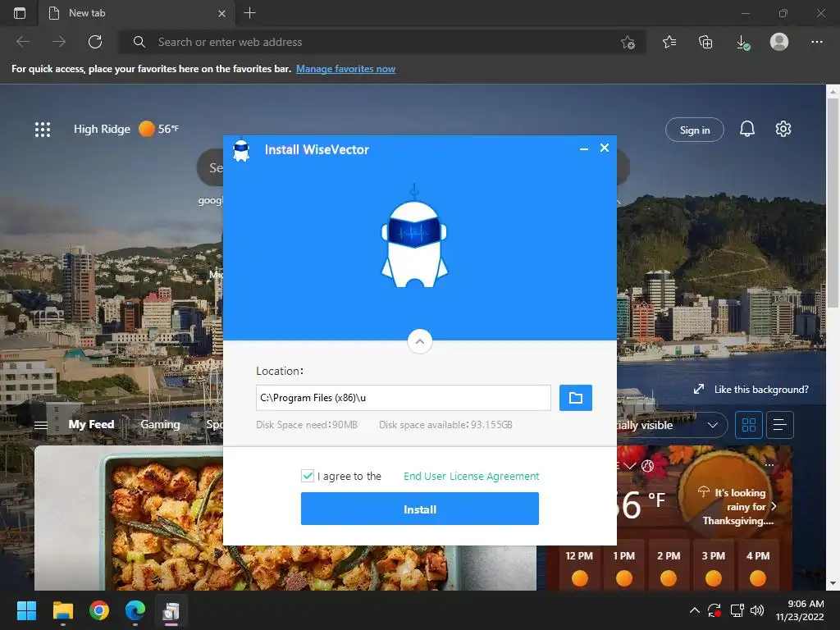The image size is (840, 630).
Task: Close the Install WiseVector dialog
Action: pyautogui.click(x=605, y=148)
